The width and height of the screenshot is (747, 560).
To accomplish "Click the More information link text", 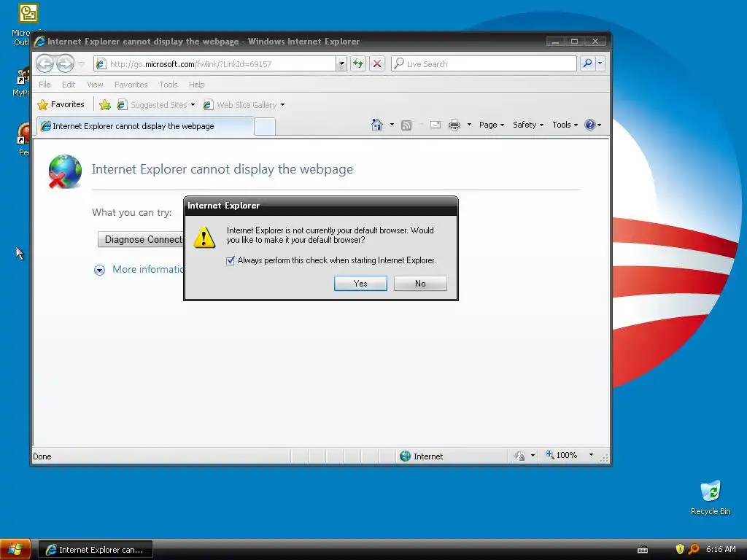I will click(147, 270).
